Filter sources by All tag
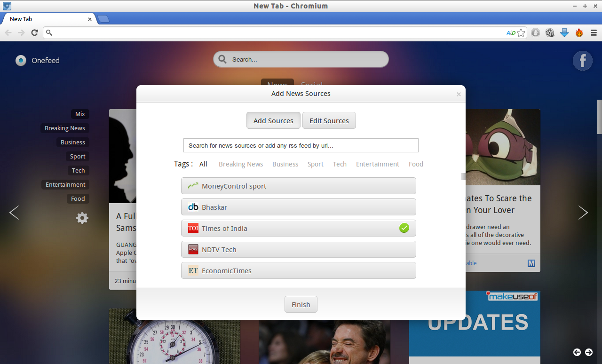 tap(203, 164)
